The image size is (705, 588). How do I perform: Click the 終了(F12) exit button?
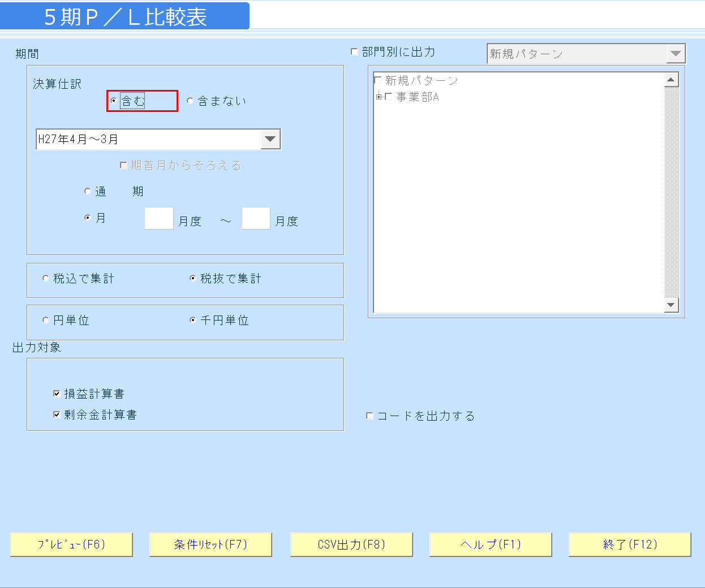630,544
